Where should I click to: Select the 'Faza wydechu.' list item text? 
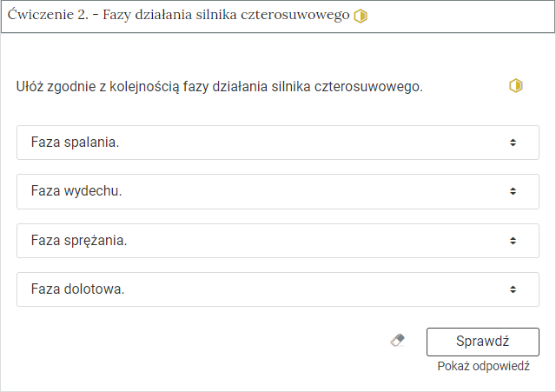(76, 191)
